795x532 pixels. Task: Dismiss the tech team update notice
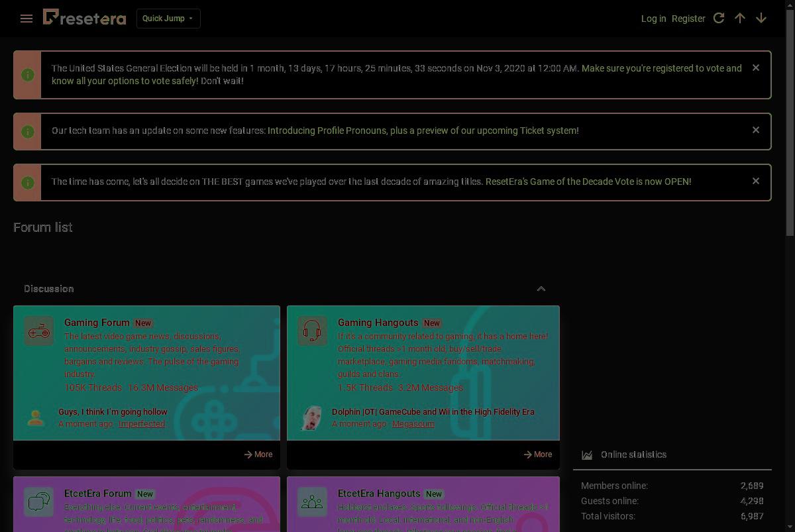pos(756,130)
